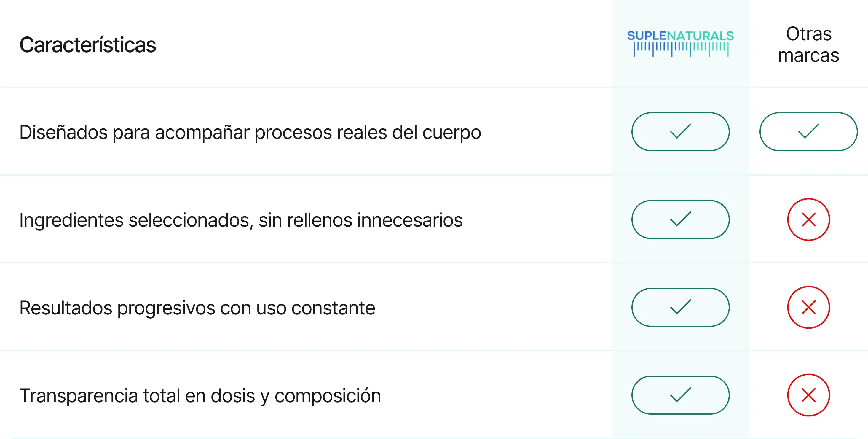Click red X for 'Transparencia total' row

point(808,395)
